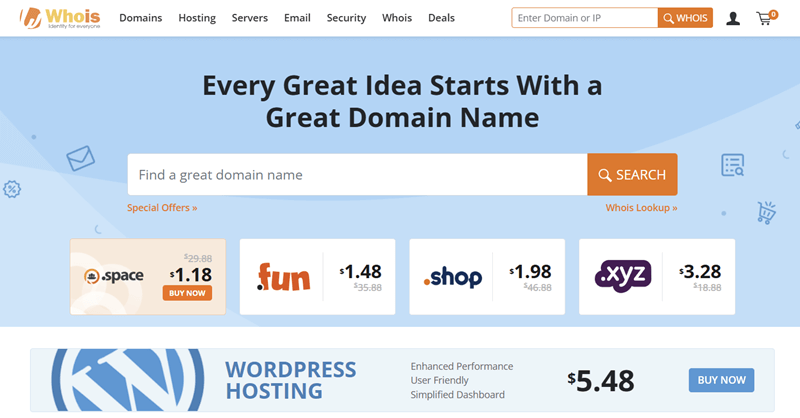Click the WordPress logo in the hosting banner
The height and width of the screenshot is (418, 800).
[128, 380]
